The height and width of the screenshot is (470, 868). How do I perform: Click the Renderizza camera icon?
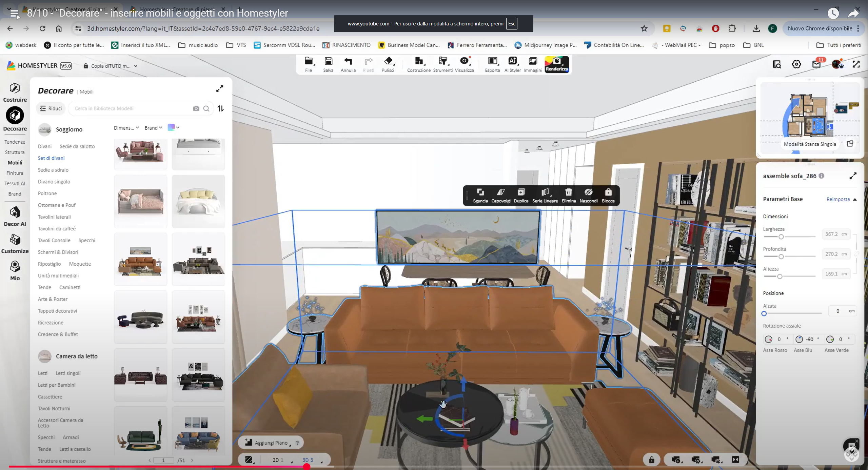click(556, 62)
